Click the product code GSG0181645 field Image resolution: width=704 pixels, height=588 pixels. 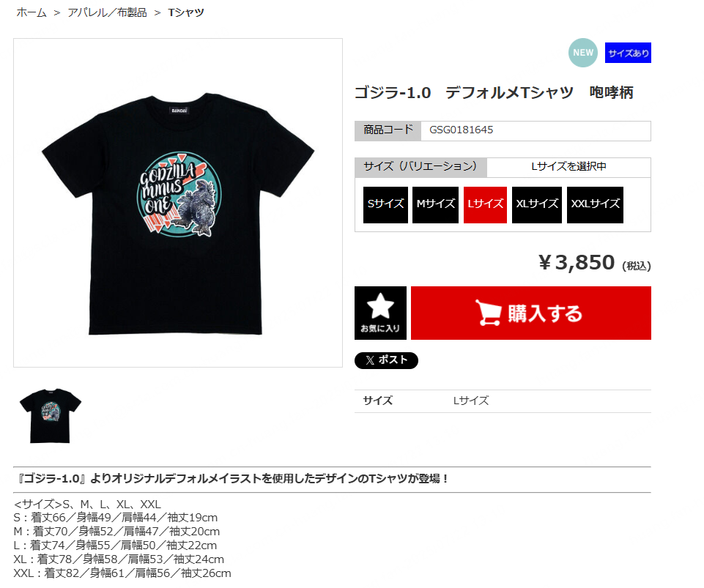[x=536, y=130]
